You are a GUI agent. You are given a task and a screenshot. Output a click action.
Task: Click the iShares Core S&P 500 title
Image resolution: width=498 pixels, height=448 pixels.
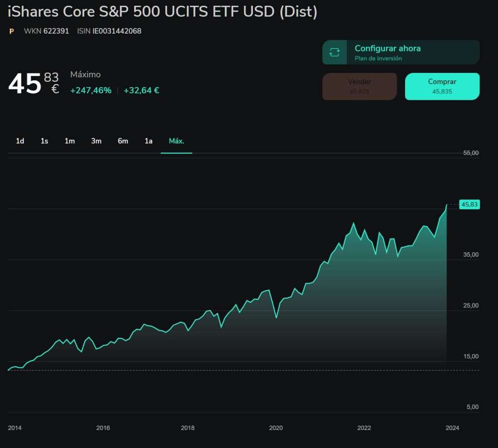tap(160, 11)
